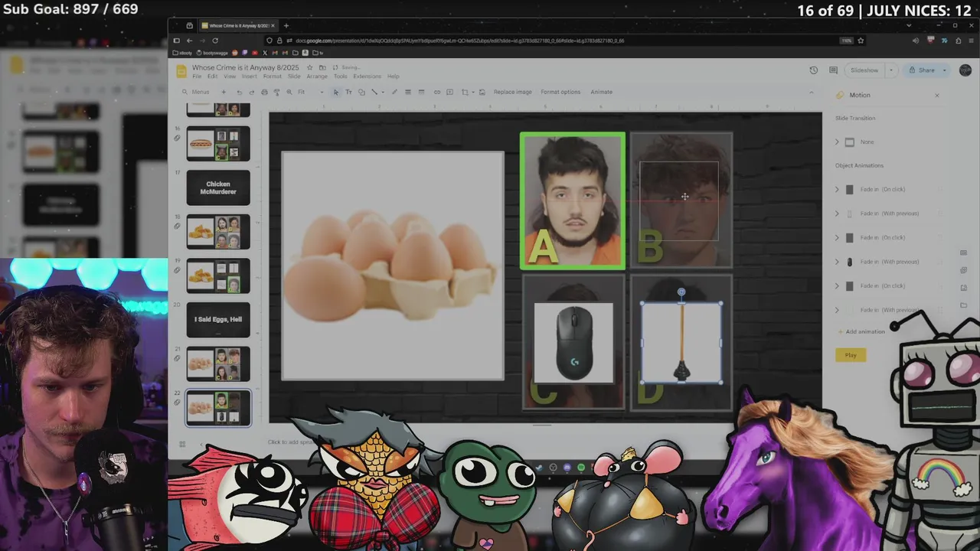Select the crop image tool
Screen dimensions: 980x551
coord(464,92)
